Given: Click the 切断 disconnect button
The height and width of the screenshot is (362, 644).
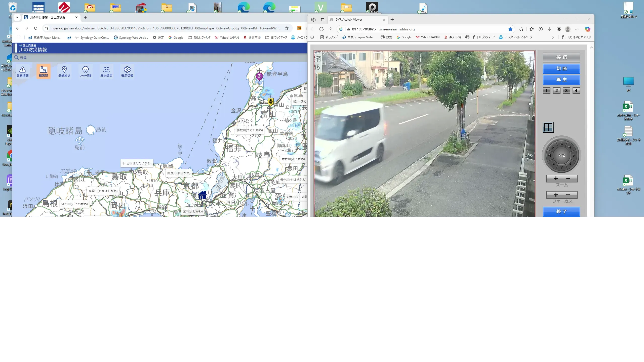Looking at the screenshot, I should [x=561, y=69].
